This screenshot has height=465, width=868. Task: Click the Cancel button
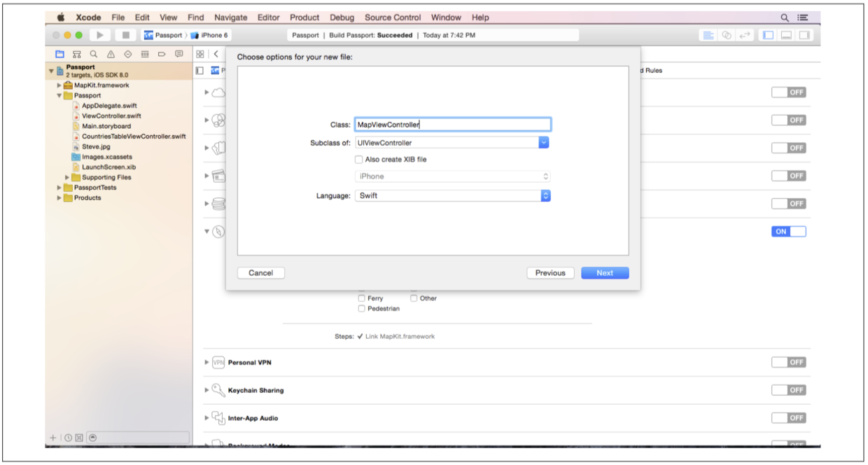pos(260,273)
